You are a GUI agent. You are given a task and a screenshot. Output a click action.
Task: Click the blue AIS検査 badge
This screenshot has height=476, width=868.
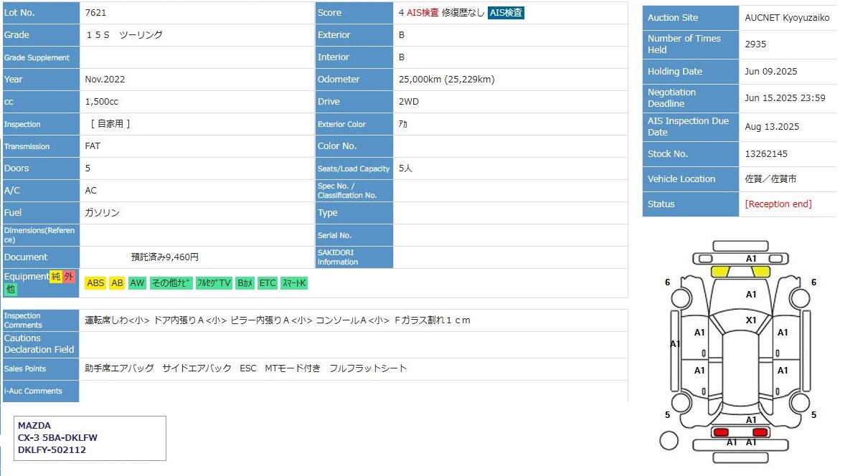tap(506, 13)
